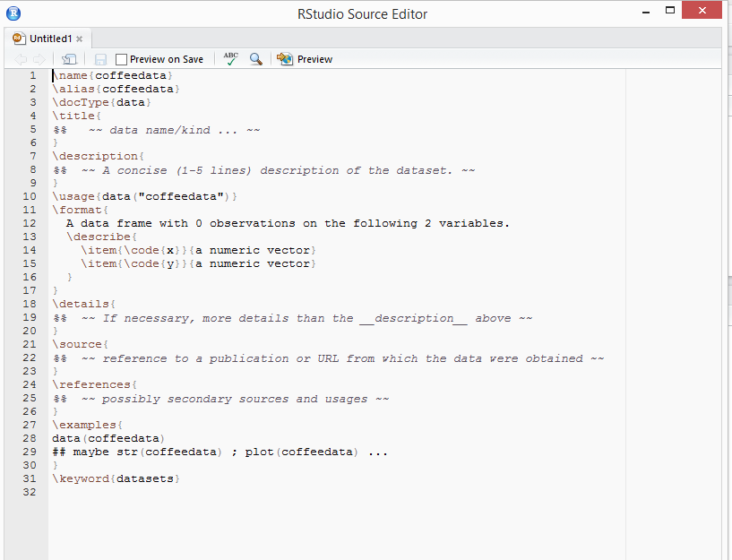Screen dimensions: 732x560
Task: Click the examples section header text
Action: pyautogui.click(x=85, y=425)
